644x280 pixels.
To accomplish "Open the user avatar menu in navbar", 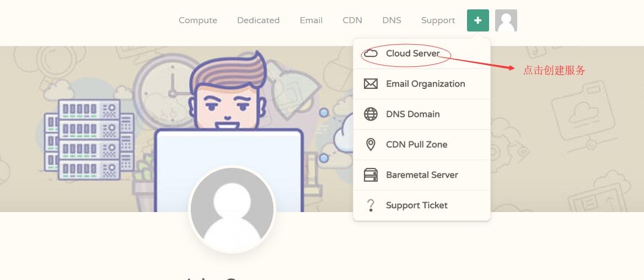I will click(506, 20).
